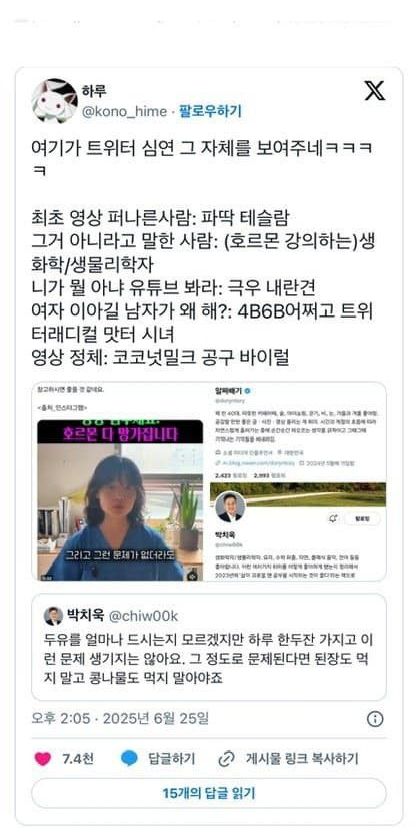Click the reply speech bubble icon
Screen dimensions: 417x834
point(129,759)
